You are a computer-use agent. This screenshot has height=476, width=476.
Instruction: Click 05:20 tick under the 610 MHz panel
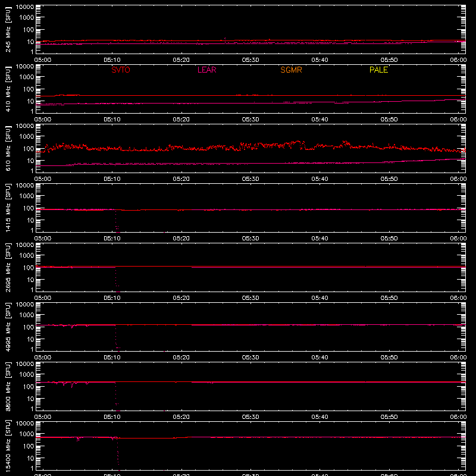(x=181, y=179)
